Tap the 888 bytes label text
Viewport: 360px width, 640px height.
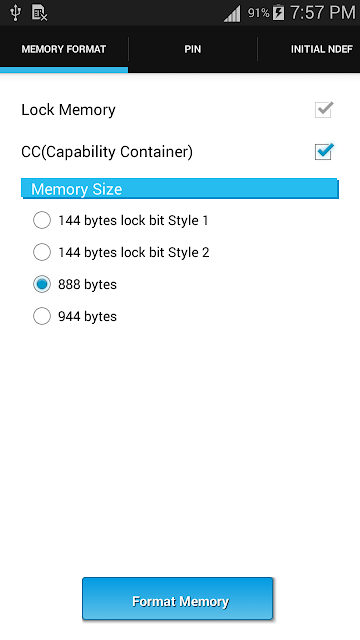(87, 284)
